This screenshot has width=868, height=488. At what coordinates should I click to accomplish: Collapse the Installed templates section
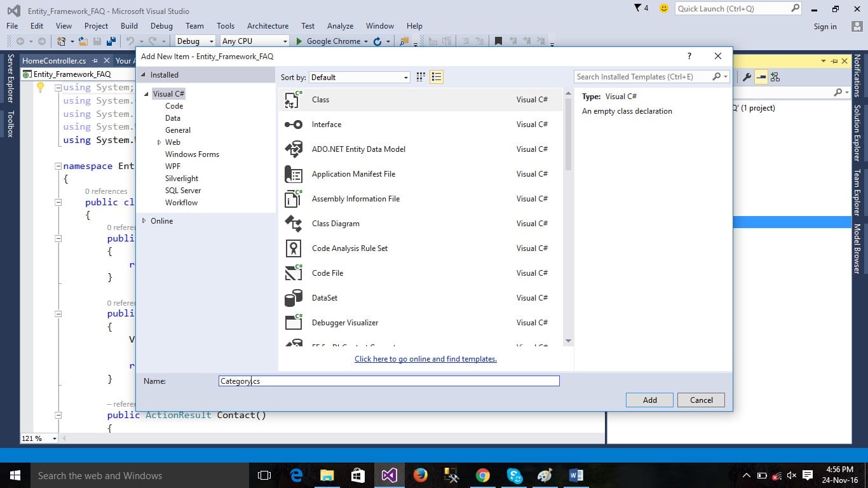(143, 75)
